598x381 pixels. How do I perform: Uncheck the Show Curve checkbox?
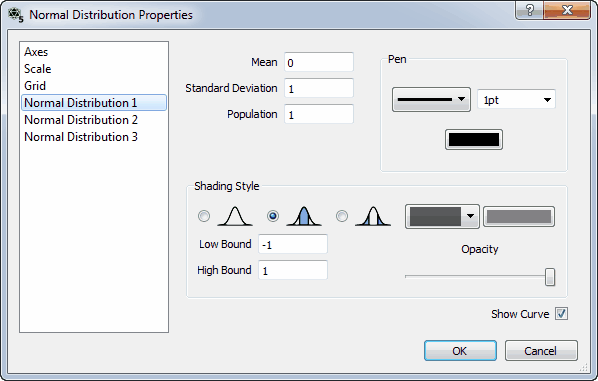click(x=561, y=314)
